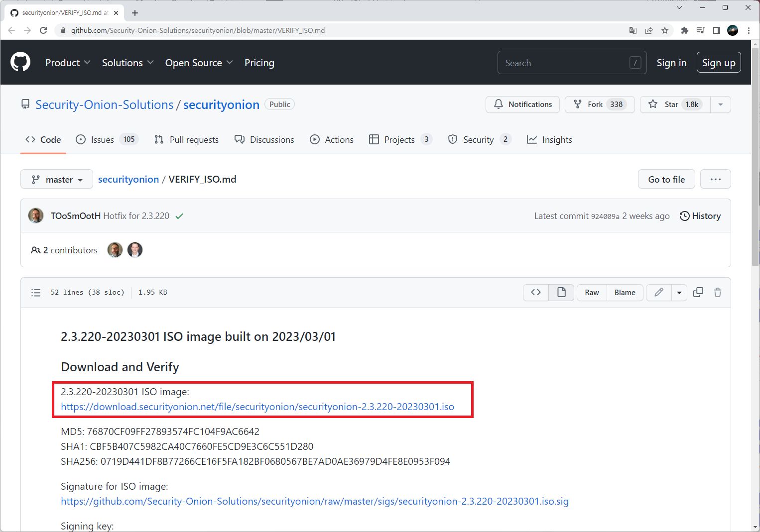Go back with the browser back arrow
The height and width of the screenshot is (532, 760).
(x=11, y=30)
